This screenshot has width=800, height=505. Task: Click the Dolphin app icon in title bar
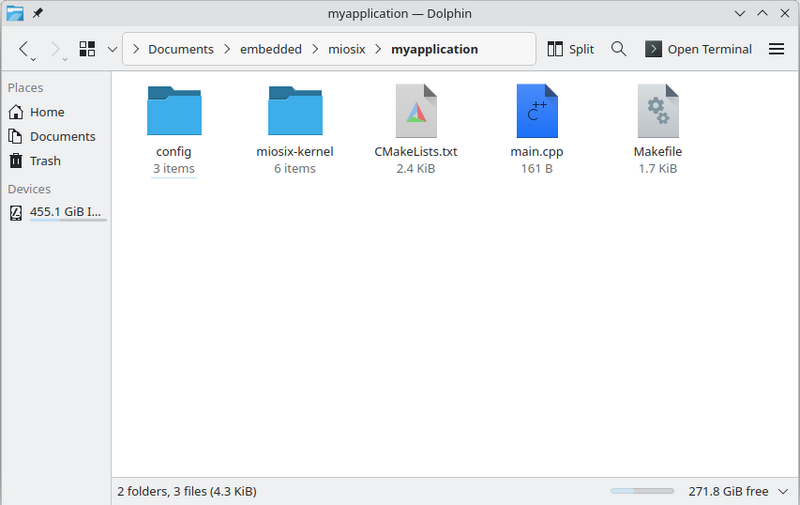[x=15, y=13]
